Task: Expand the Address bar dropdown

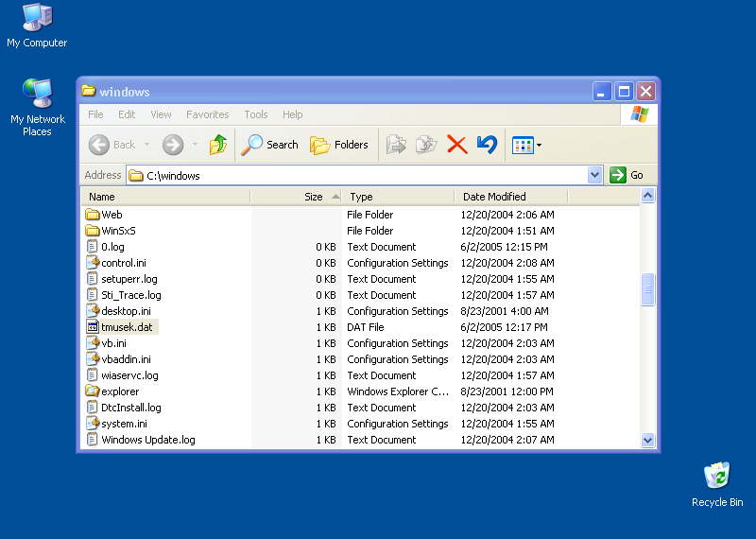Action: (x=595, y=175)
